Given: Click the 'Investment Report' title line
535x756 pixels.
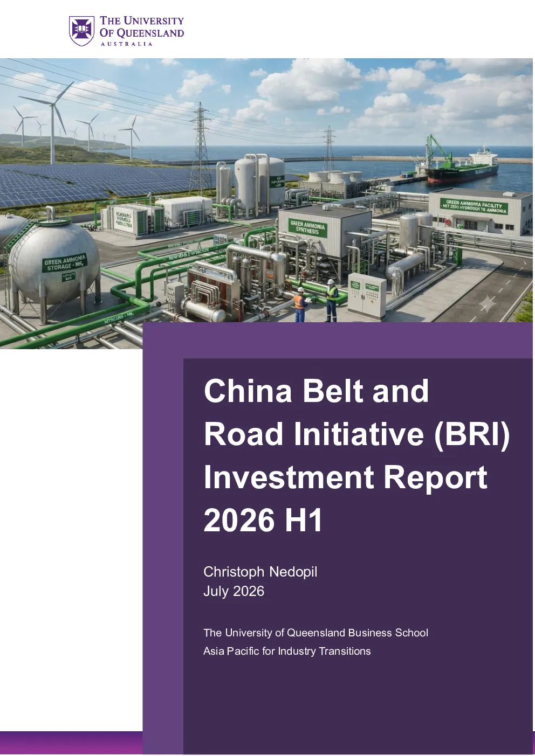Looking at the screenshot, I should (x=346, y=477).
